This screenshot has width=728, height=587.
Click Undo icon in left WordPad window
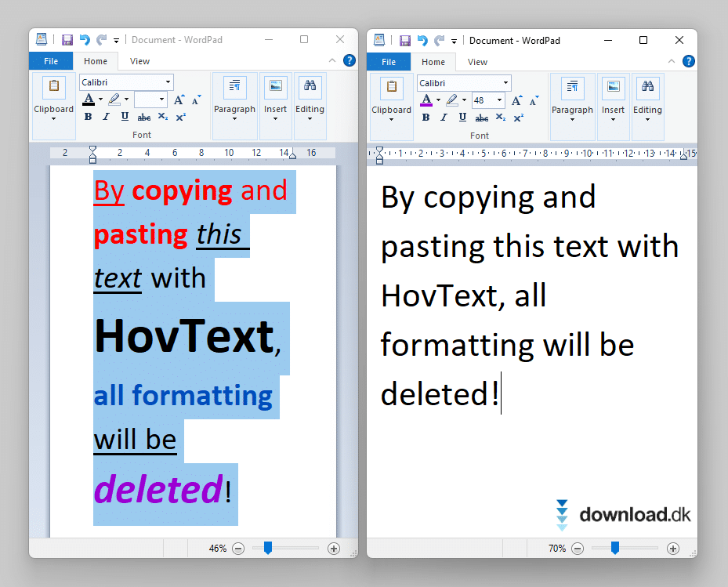coord(85,40)
